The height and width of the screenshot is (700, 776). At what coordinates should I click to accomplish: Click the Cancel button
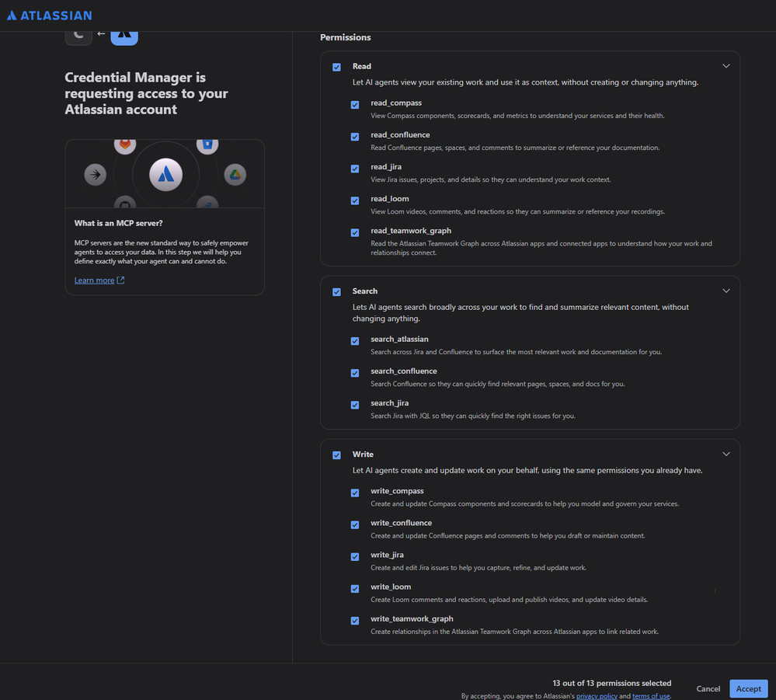pyautogui.click(x=708, y=688)
